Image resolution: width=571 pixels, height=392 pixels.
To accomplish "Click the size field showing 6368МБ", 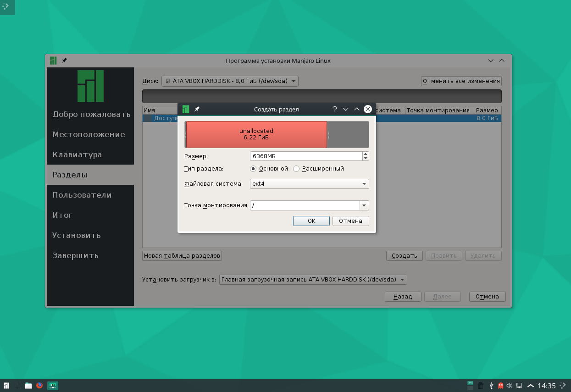I will 306,156.
